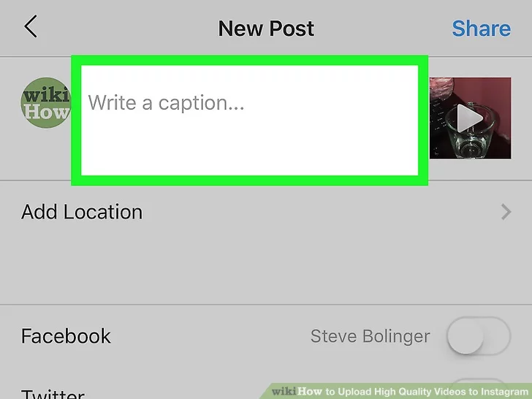Select the Facebook label
The width and height of the screenshot is (532, 399).
(66, 336)
